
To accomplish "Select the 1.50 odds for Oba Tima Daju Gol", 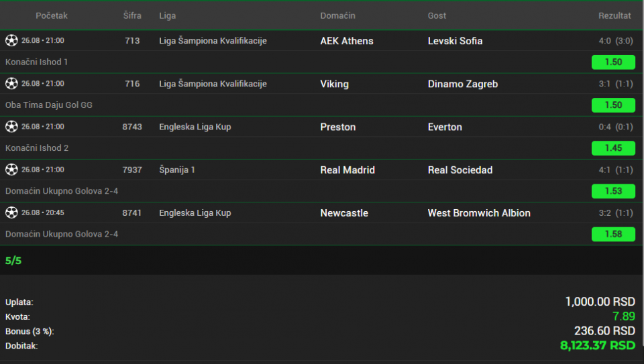I will [613, 105].
